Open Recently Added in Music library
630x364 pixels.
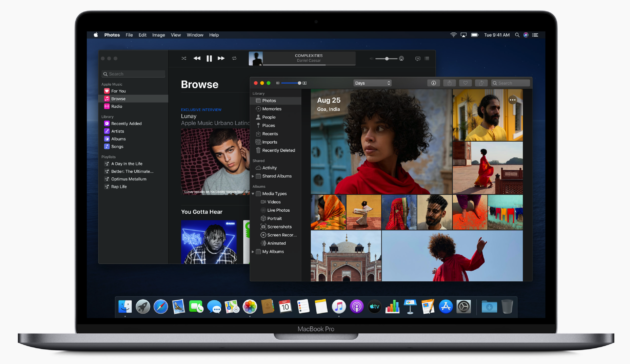pyautogui.click(x=133, y=123)
